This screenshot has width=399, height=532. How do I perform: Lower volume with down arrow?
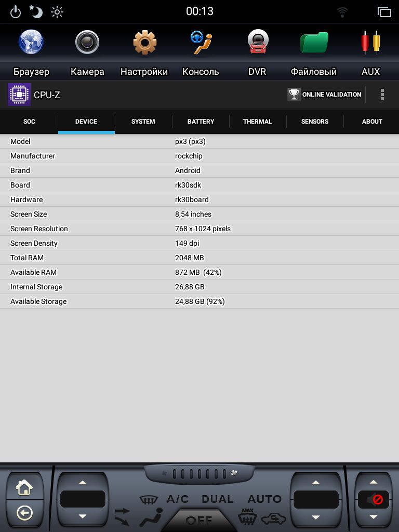tap(374, 517)
